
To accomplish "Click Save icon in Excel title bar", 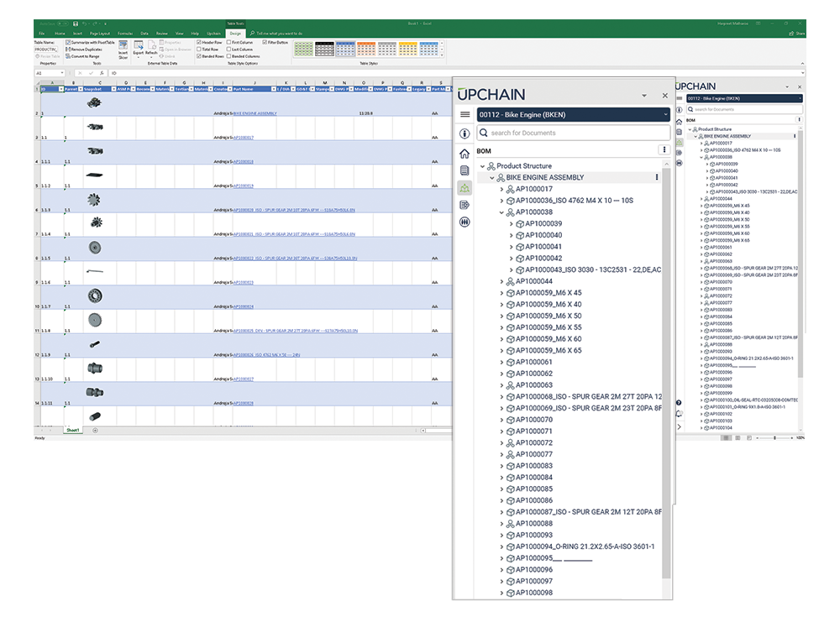I will pos(76,24).
